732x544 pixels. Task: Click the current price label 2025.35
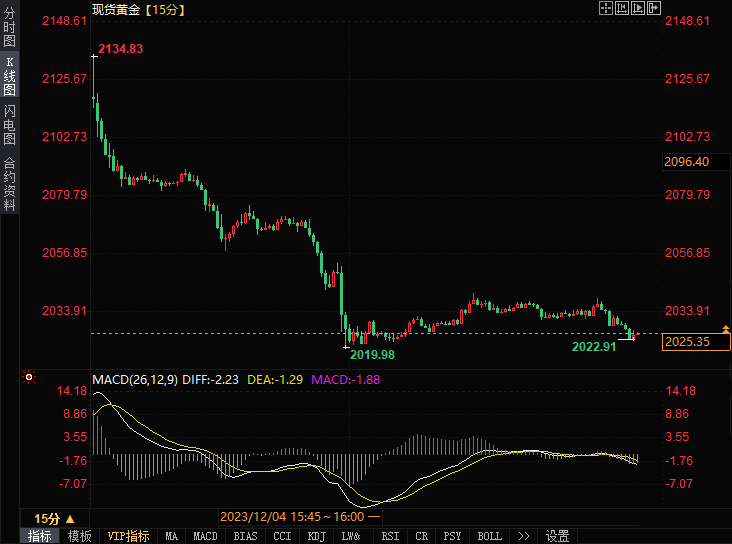(x=696, y=342)
